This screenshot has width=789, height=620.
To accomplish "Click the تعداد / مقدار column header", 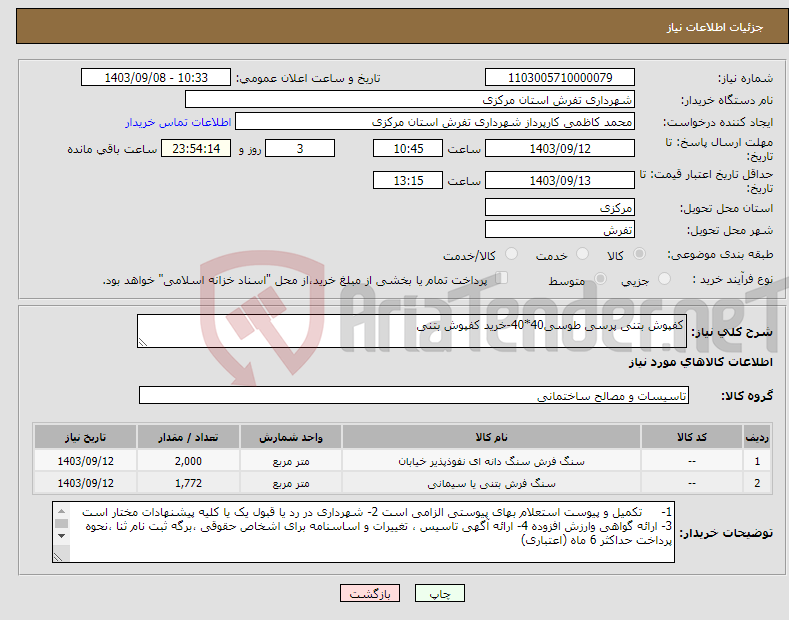I will point(188,437).
